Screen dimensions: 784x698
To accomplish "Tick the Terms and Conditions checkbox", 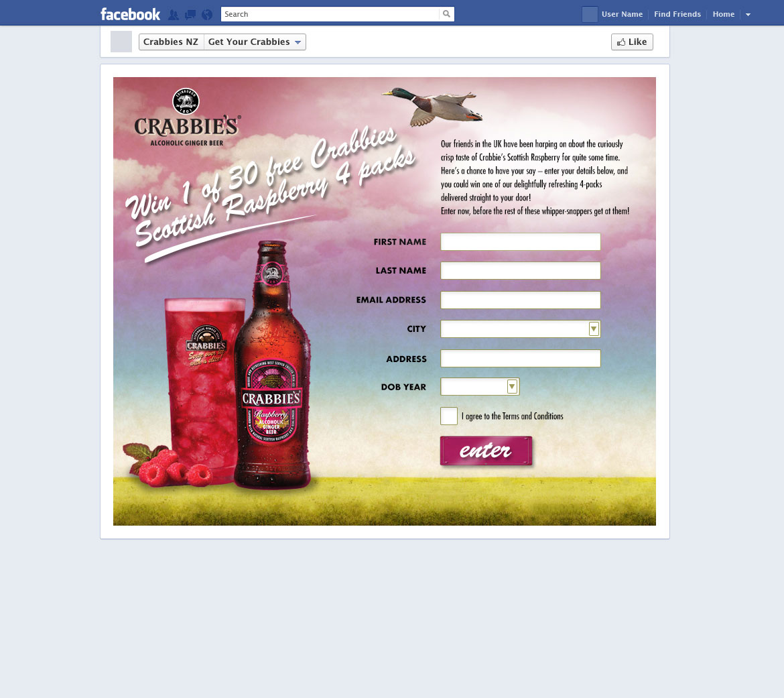I will pos(448,416).
